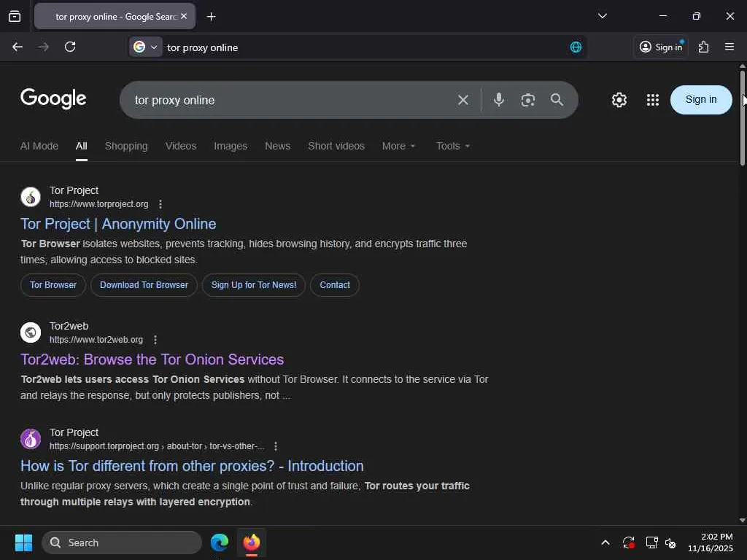Click the muted volume tray icon
The height and width of the screenshot is (560, 747).
click(x=671, y=542)
